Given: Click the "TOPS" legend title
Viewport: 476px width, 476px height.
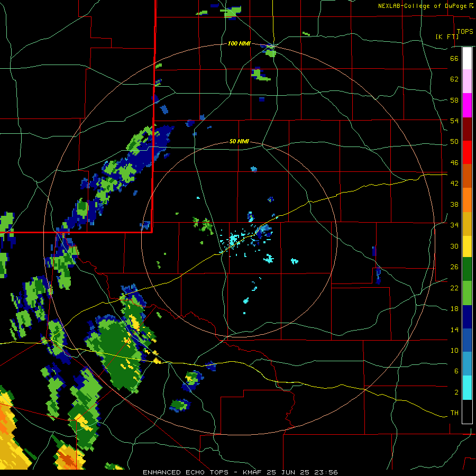Looking at the screenshot, I should coord(465,31).
